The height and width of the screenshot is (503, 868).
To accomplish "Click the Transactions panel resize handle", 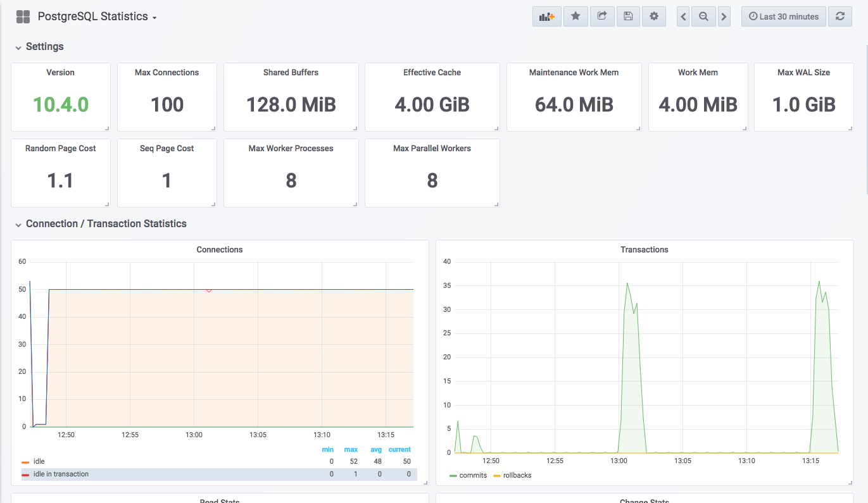I will tap(850, 482).
